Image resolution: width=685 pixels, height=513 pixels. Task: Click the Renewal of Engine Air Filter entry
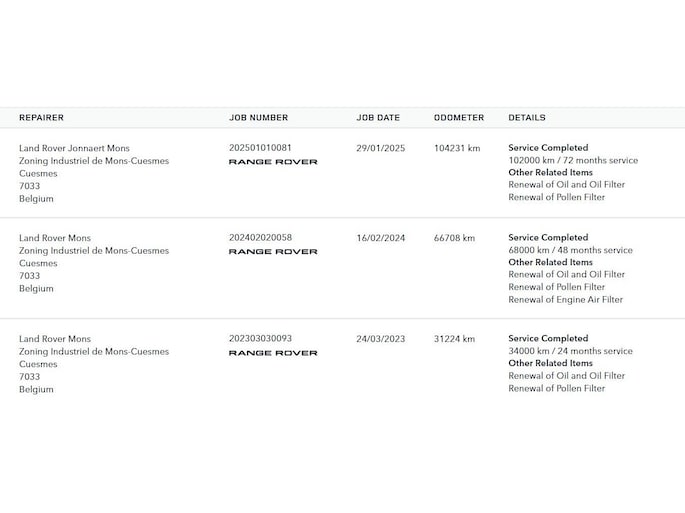[x=565, y=300]
